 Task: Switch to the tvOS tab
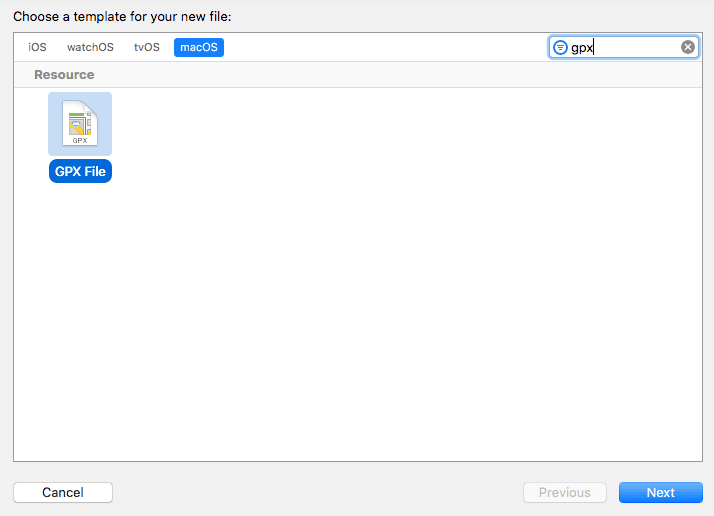[x=147, y=47]
